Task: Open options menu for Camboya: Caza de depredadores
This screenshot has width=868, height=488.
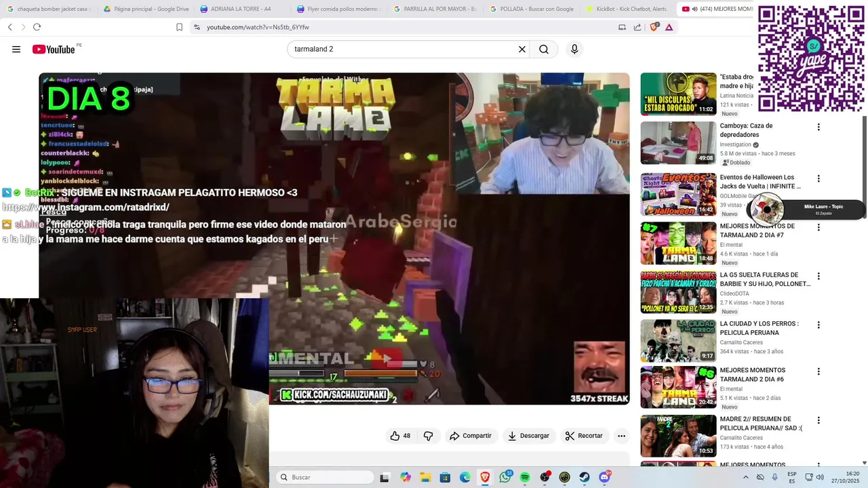Action: pos(818,127)
